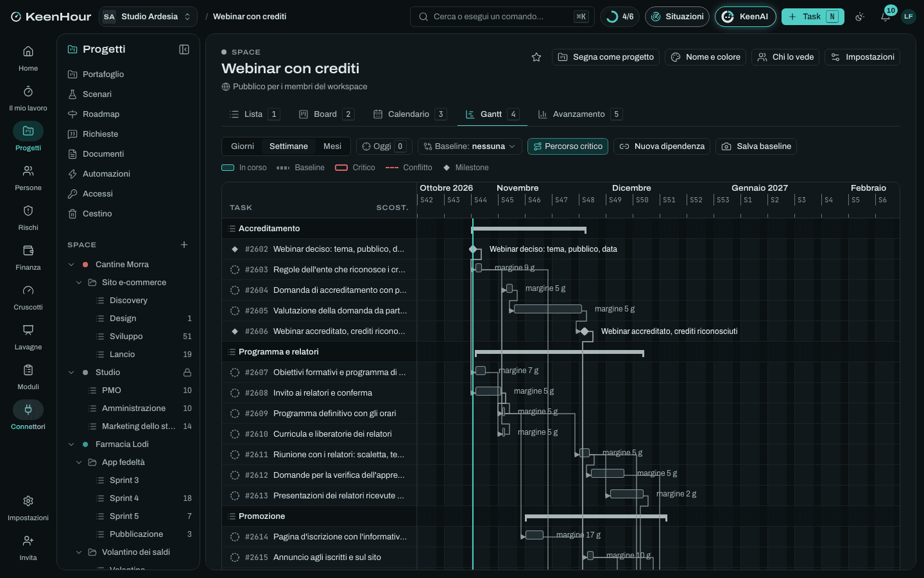Collapse the Sito e-commerce folder
The width and height of the screenshot is (924, 578).
[79, 283]
